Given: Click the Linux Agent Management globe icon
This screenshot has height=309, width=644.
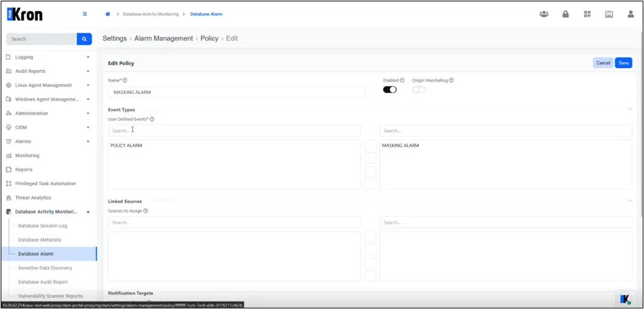Looking at the screenshot, I should (x=9, y=86).
